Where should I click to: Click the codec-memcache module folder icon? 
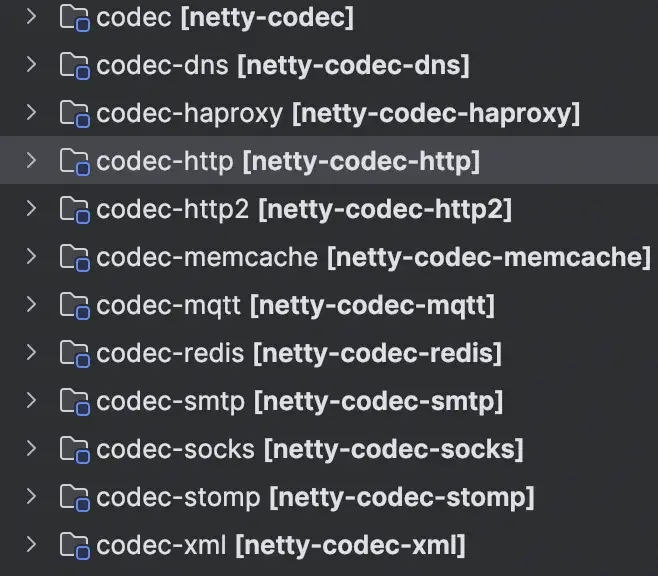pos(75,257)
